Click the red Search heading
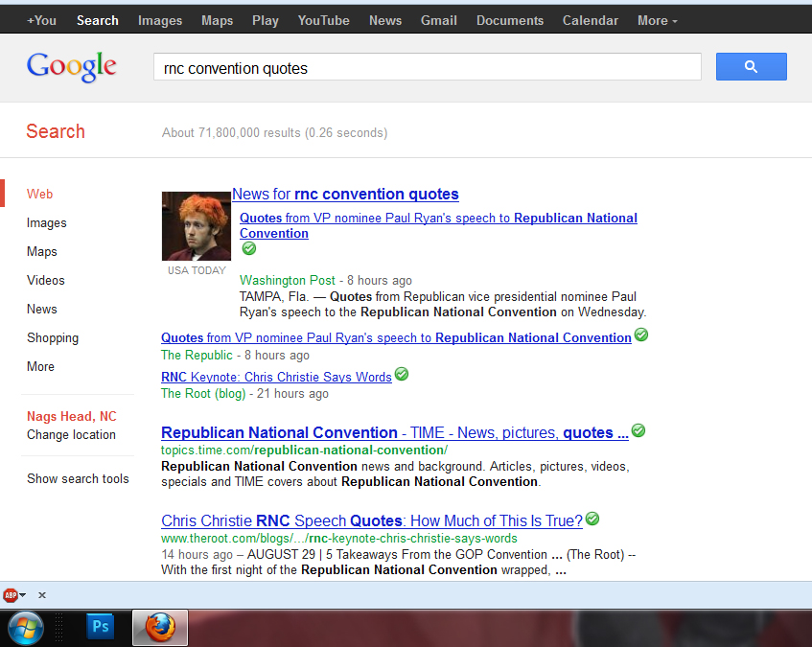Viewport: 812px width, 647px height. tap(56, 131)
